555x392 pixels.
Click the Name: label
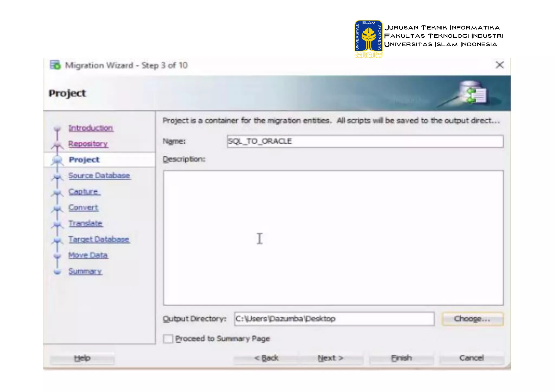click(174, 141)
